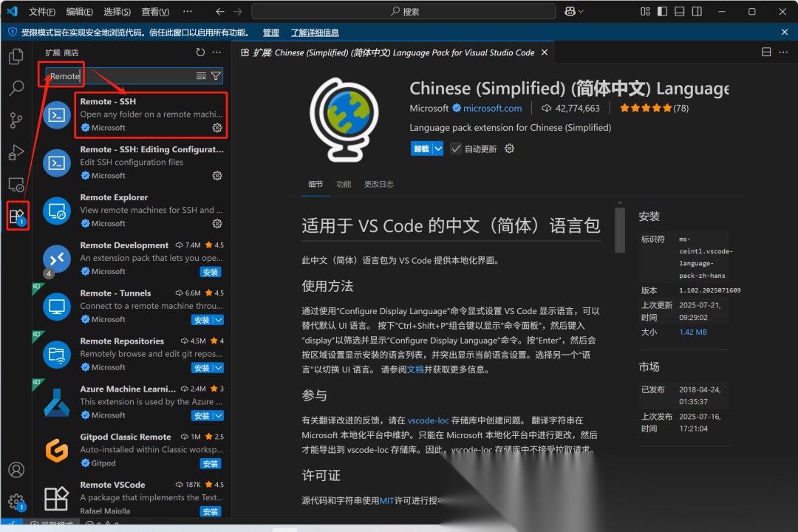Open the microsoft.com publisher link

click(x=492, y=108)
